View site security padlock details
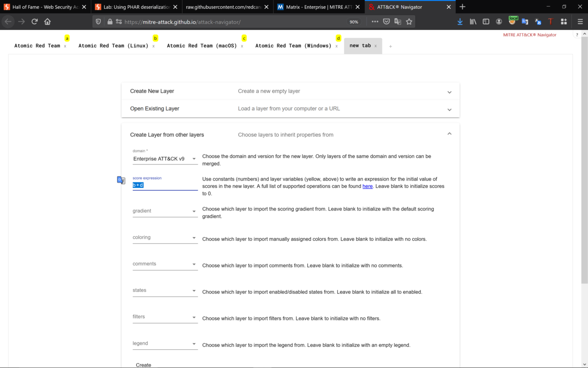 pyautogui.click(x=110, y=22)
